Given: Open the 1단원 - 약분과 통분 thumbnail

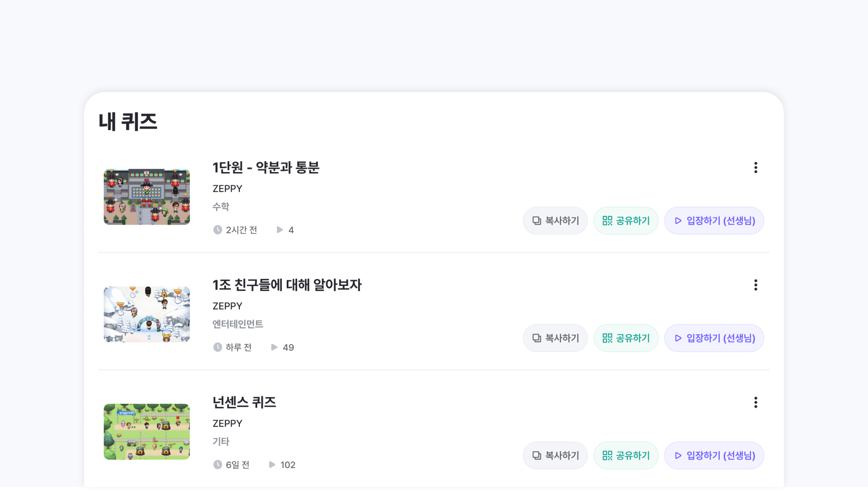Looking at the screenshot, I should 147,197.
